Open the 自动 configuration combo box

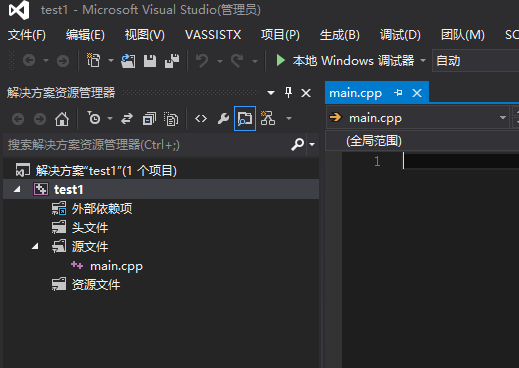pyautogui.click(x=475, y=61)
